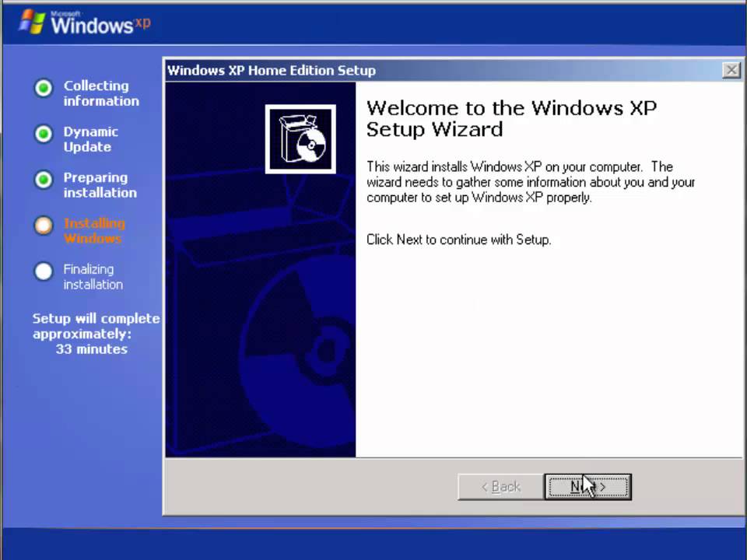Click the green Collecting information step indicator
The width and height of the screenshot is (747, 560).
(x=44, y=88)
